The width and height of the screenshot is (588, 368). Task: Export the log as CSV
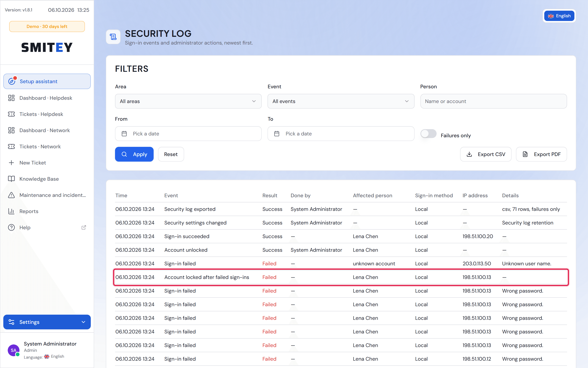[486, 154]
